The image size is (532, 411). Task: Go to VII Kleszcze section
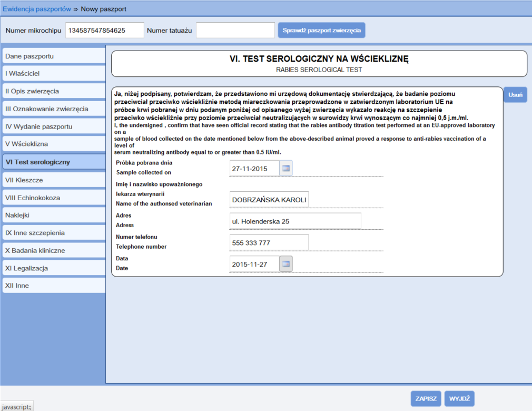pyautogui.click(x=54, y=180)
